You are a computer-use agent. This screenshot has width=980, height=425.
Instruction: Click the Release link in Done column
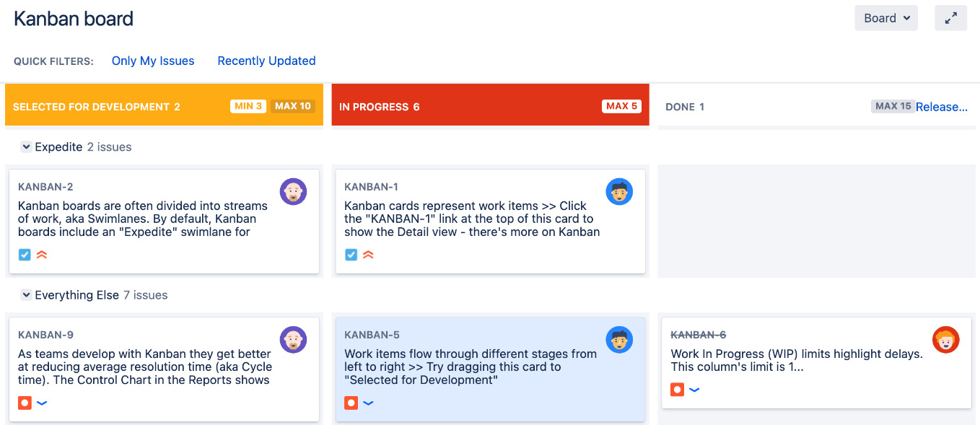(941, 107)
